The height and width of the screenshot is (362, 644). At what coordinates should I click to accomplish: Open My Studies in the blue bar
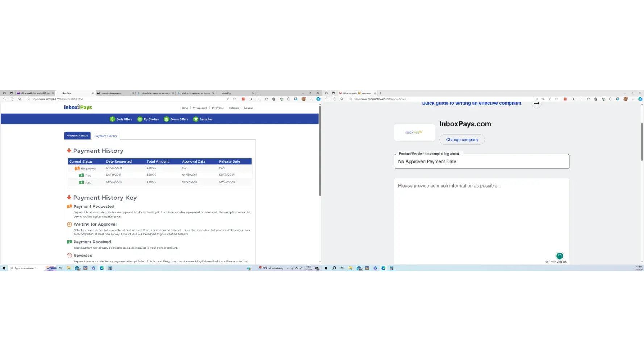(x=148, y=119)
